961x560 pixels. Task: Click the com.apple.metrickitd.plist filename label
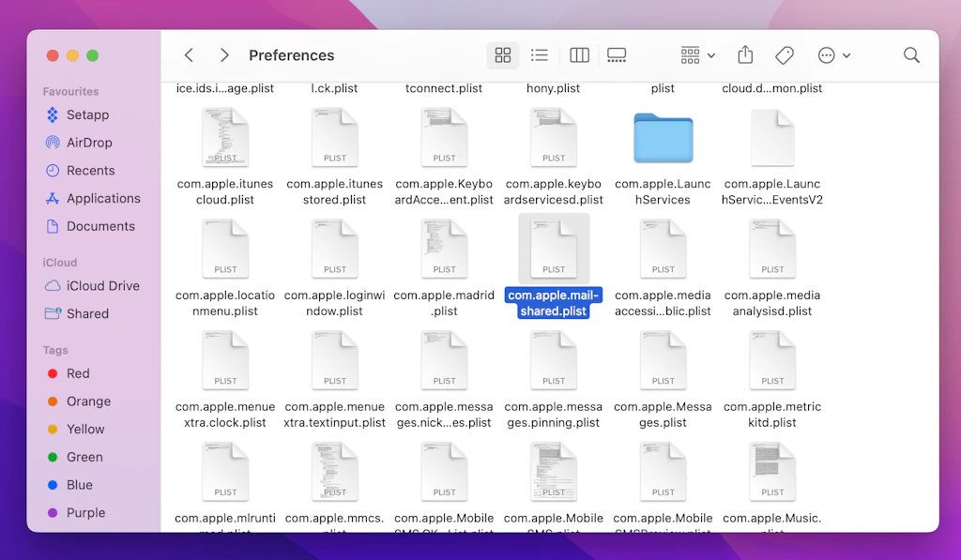(772, 415)
